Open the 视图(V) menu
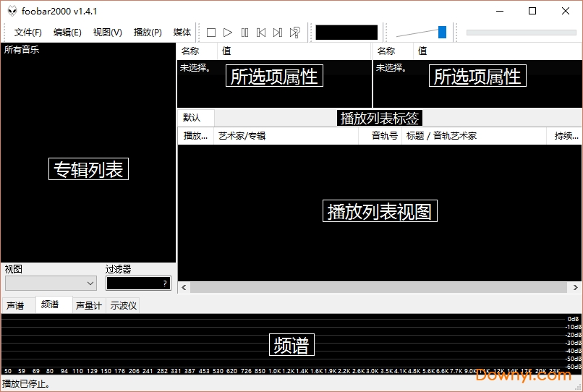The height and width of the screenshot is (392, 583). 108,33
